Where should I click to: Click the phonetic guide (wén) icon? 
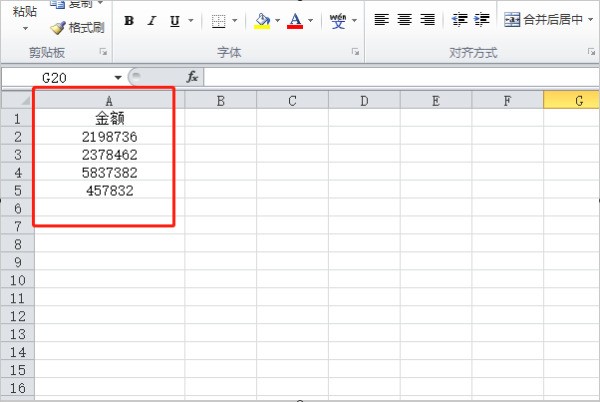click(338, 20)
